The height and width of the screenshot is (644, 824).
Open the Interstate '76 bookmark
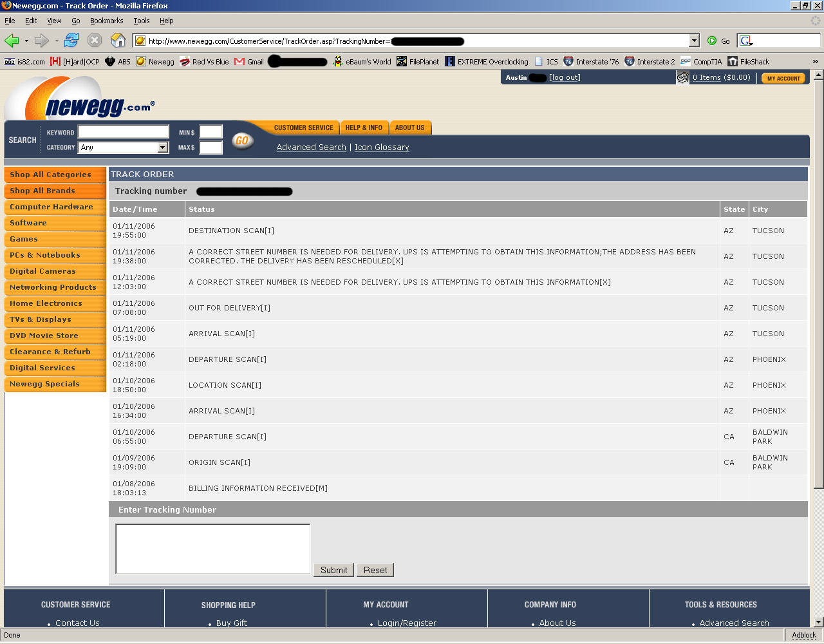point(591,62)
